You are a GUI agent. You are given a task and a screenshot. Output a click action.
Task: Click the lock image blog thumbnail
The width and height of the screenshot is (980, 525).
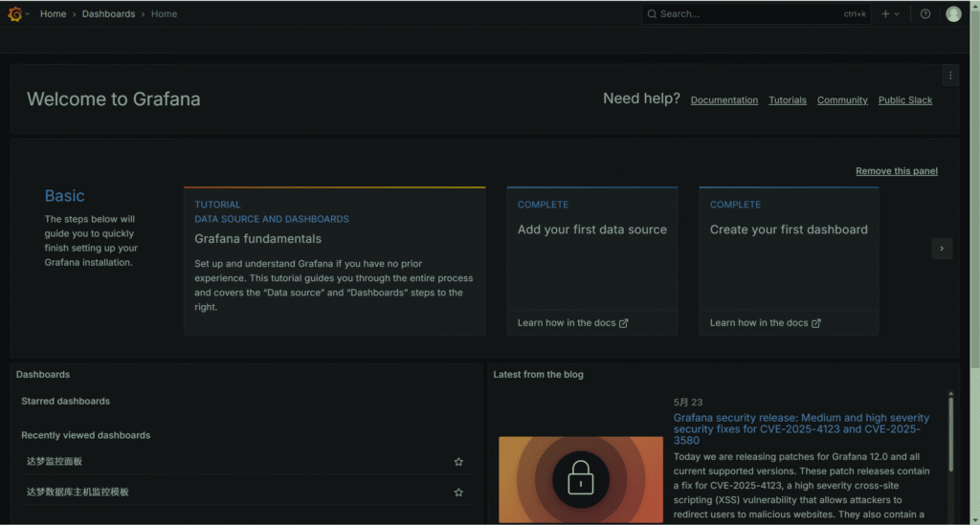pyautogui.click(x=580, y=479)
